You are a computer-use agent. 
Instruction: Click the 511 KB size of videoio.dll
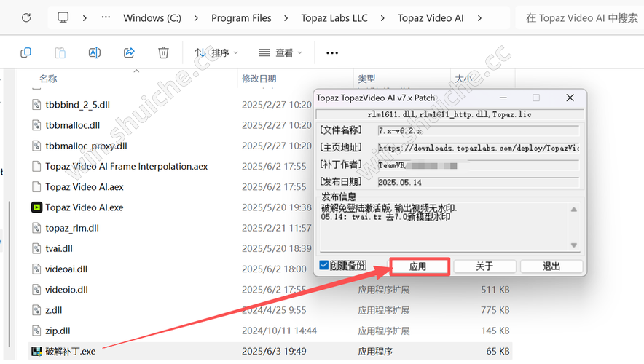(495, 290)
